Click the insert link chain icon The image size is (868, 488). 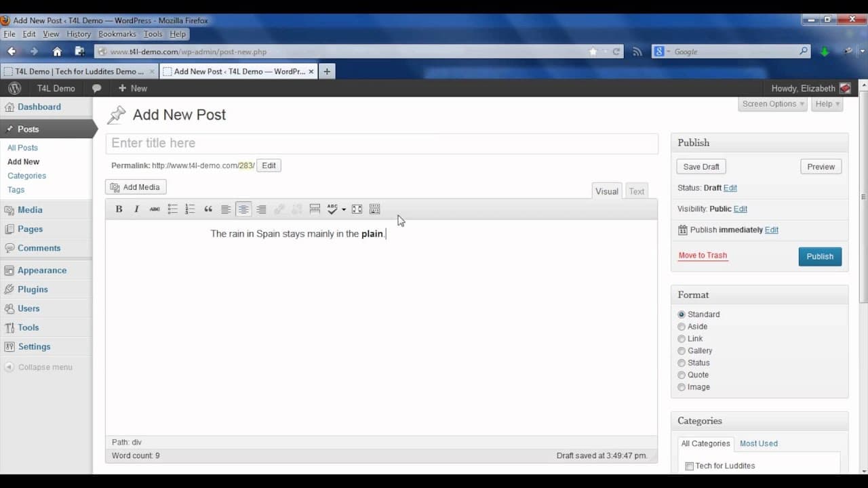pyautogui.click(x=279, y=209)
